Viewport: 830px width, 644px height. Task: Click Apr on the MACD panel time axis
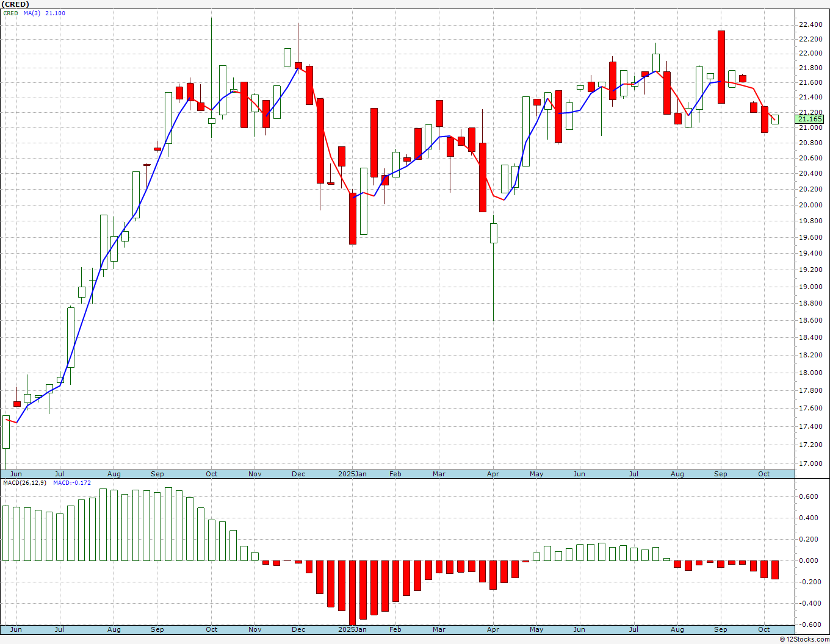(x=493, y=629)
